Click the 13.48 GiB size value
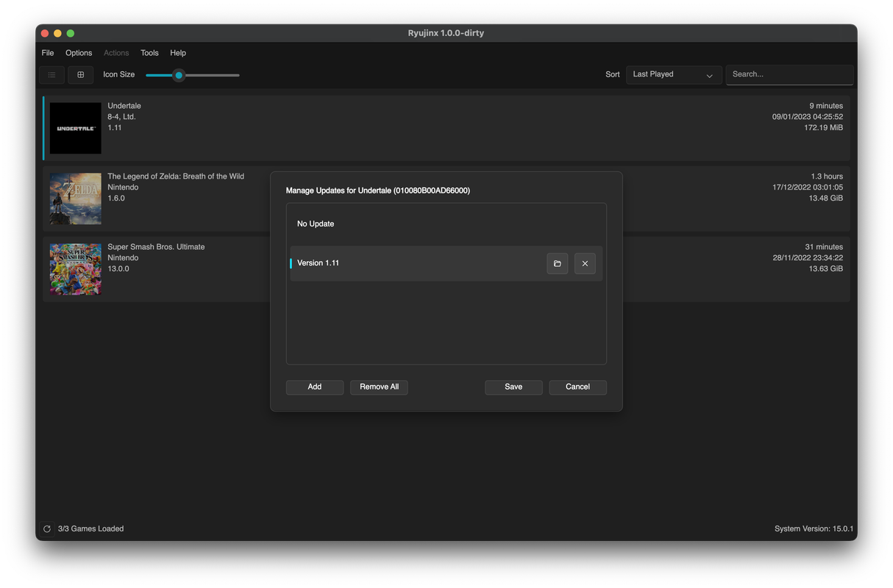Viewport: 893px width, 588px height. [x=825, y=198]
